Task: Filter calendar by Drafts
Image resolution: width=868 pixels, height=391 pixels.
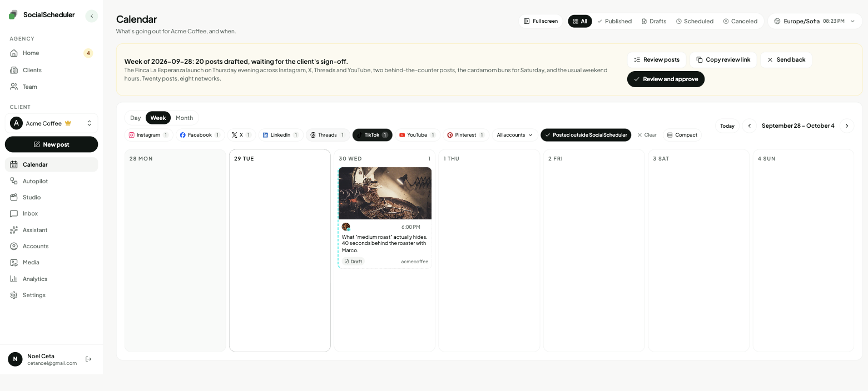Action: pos(654,21)
